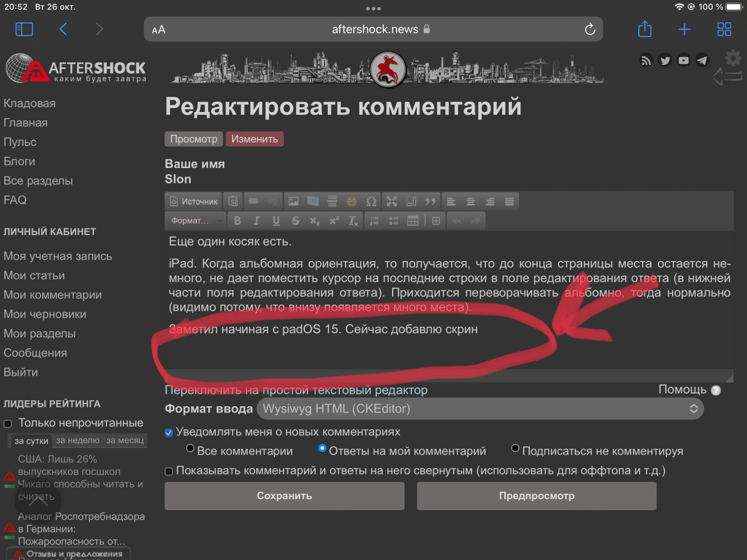Click switch to plain text editor link
The height and width of the screenshot is (560, 747).
coord(296,390)
